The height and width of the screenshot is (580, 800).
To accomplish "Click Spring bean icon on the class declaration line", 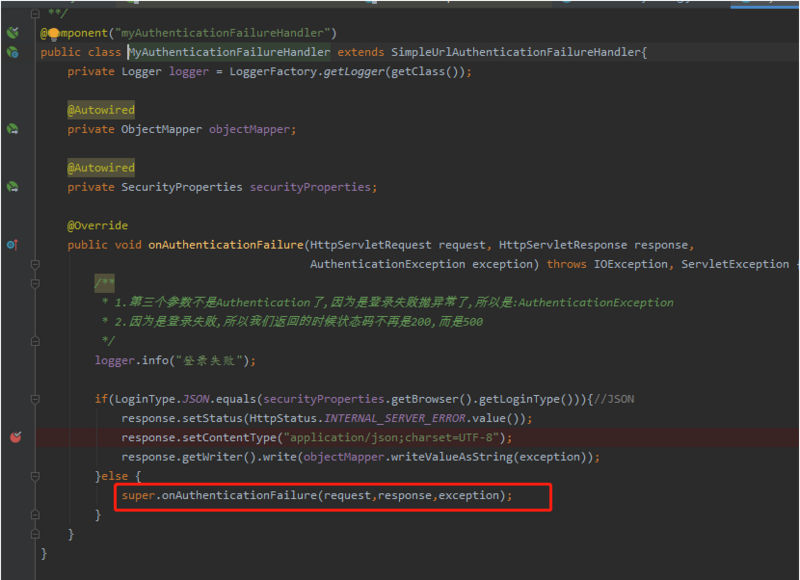I will [x=10, y=52].
